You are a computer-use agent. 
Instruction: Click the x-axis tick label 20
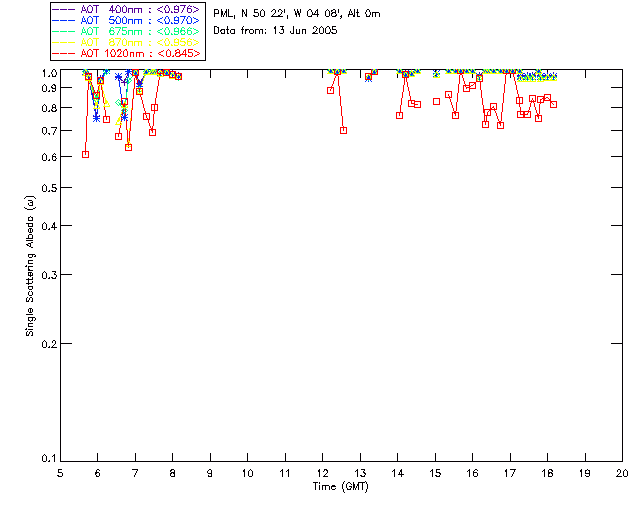coord(622,473)
